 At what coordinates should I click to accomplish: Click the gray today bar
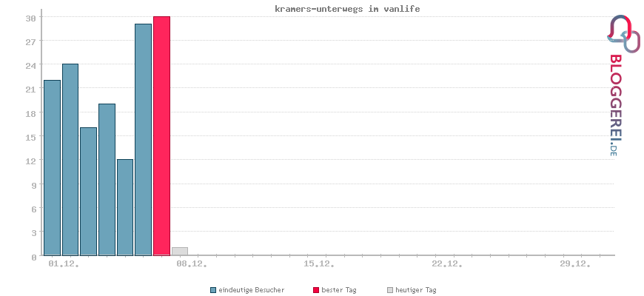(179, 251)
